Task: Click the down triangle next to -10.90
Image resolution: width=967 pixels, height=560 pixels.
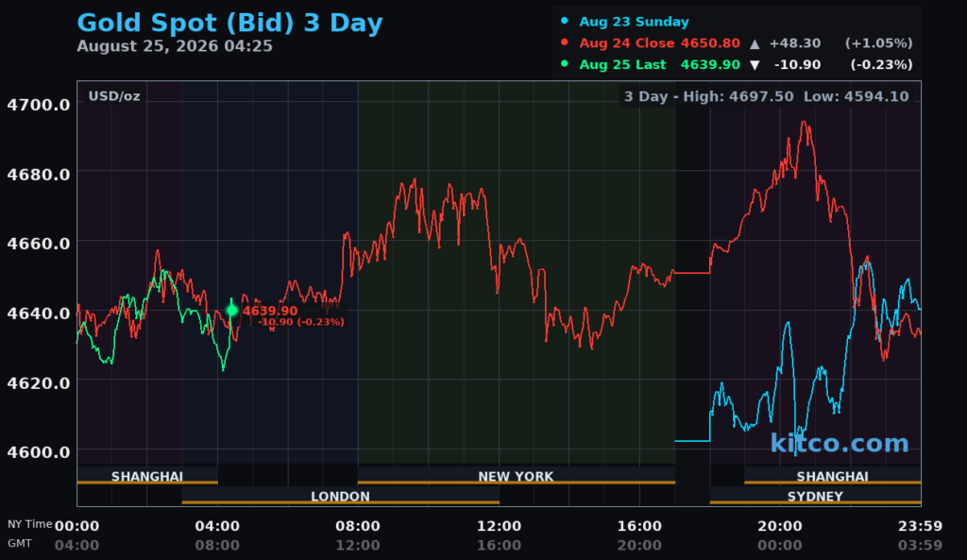Action: click(x=755, y=65)
